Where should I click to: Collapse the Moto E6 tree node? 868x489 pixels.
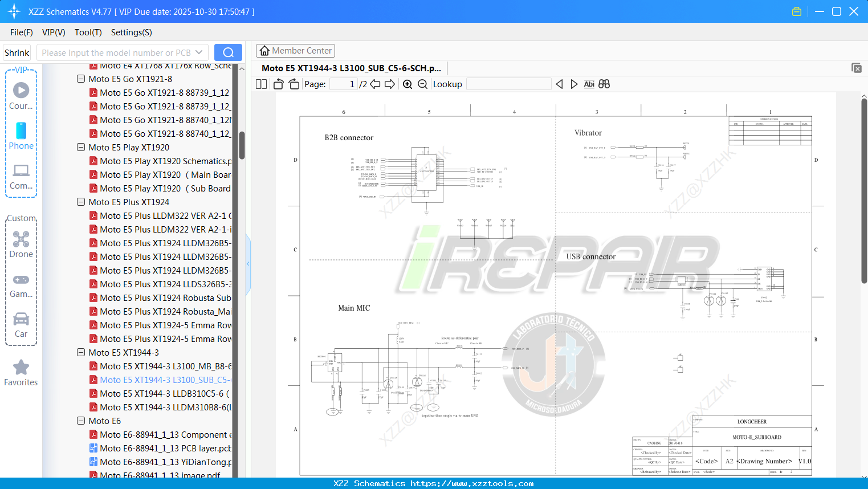pyautogui.click(x=80, y=421)
